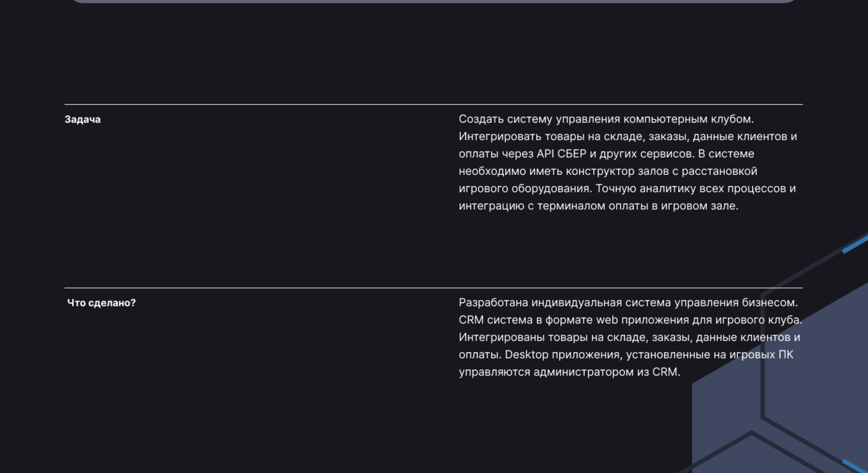This screenshot has height=473, width=868.
Task: Click the "Задача" section heading
Action: (x=82, y=119)
